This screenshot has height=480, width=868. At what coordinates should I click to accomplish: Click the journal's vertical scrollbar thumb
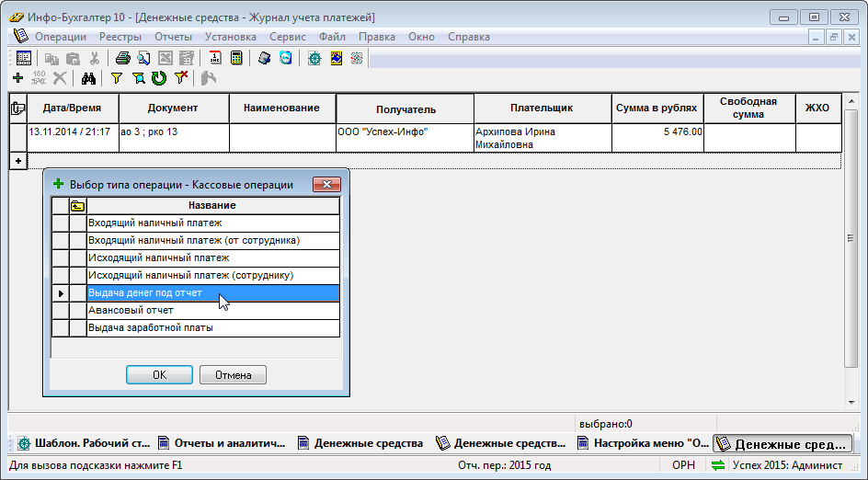pos(851,238)
